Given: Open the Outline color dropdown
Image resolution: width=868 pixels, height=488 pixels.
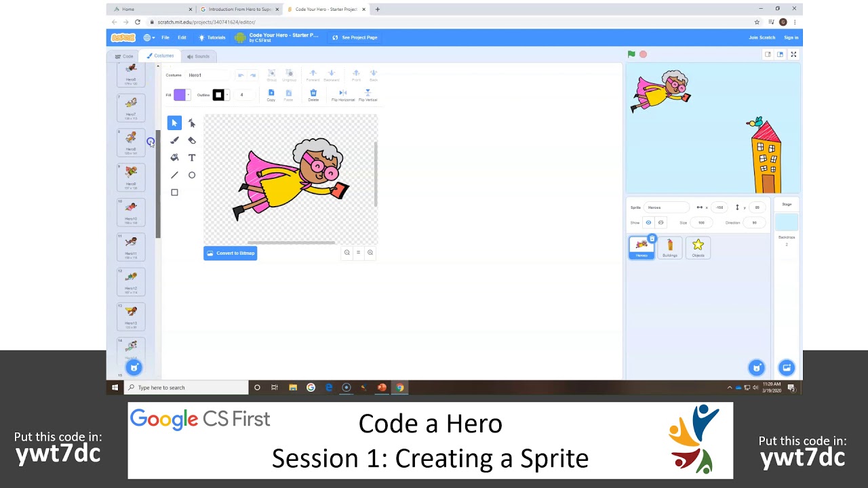Looking at the screenshot, I should click(x=226, y=95).
